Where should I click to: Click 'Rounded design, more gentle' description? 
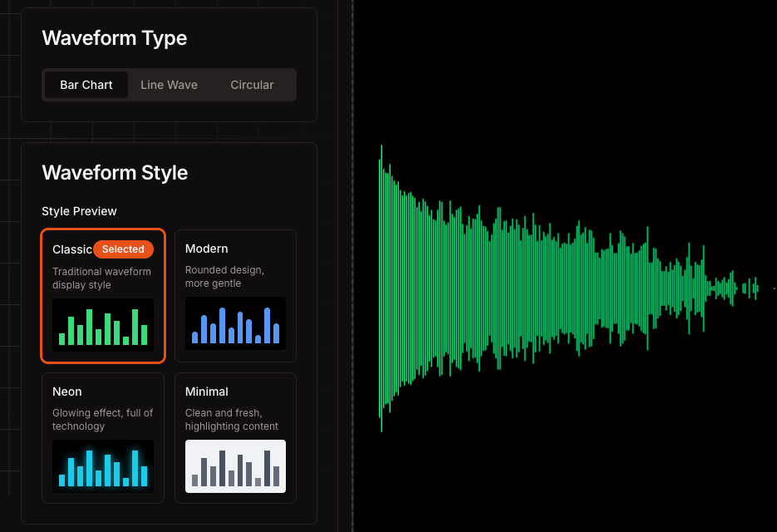tap(224, 277)
